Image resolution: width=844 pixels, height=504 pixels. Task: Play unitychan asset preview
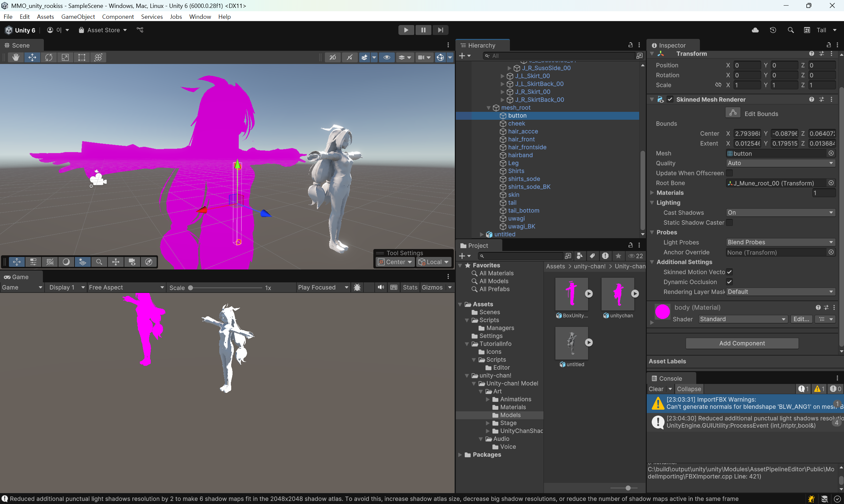[x=635, y=294]
